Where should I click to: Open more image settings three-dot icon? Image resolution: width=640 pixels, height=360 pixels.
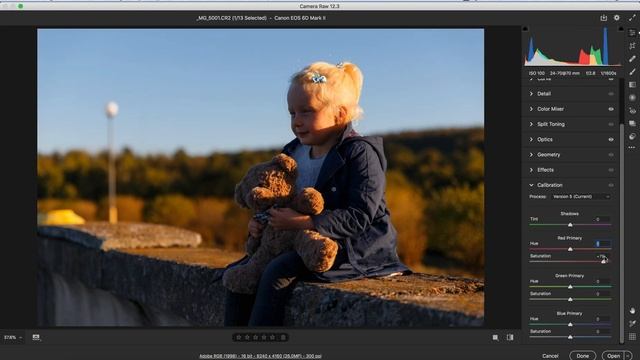tap(632, 147)
